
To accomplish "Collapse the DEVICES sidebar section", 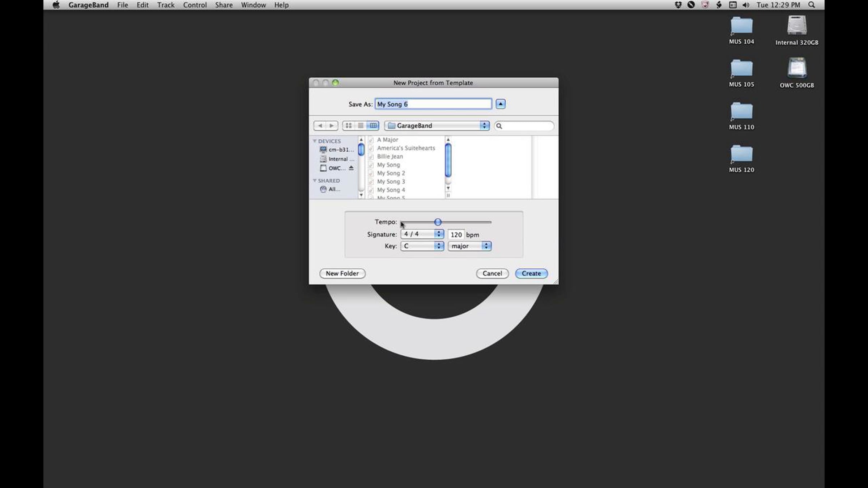I will click(315, 141).
